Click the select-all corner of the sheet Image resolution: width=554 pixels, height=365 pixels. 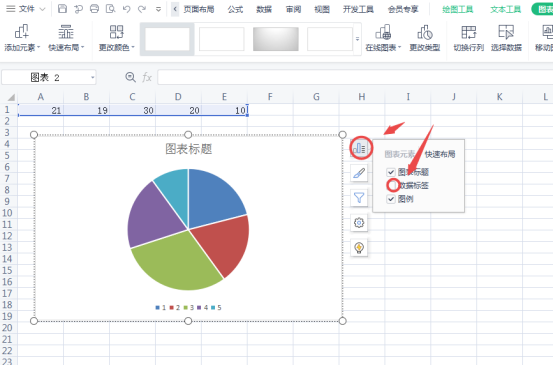[x=11, y=97]
